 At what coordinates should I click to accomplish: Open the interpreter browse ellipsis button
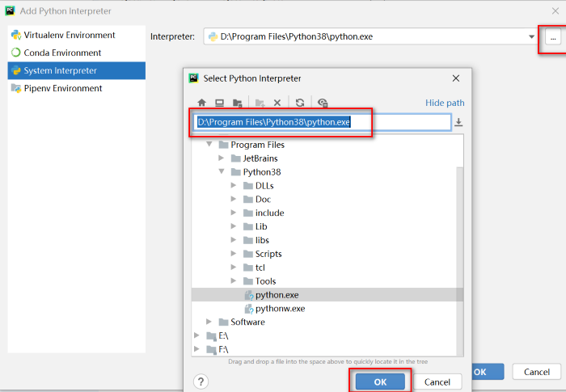point(553,37)
